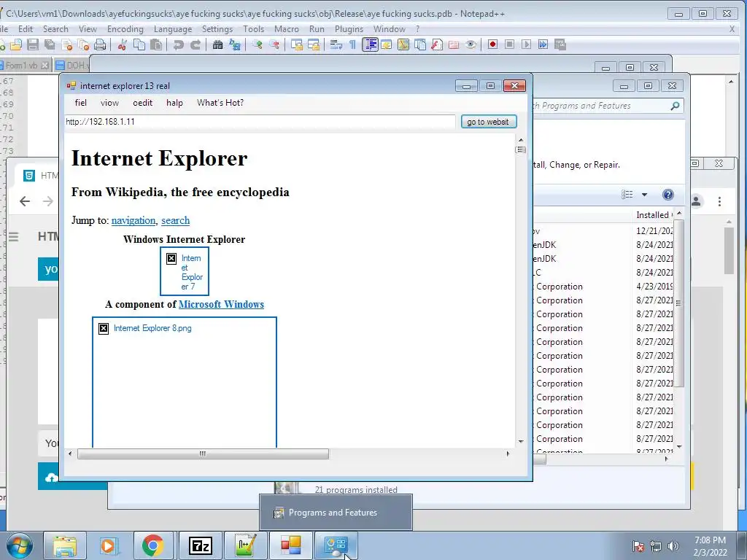Click the volume speaker icon in system tray
Viewport: 747px width, 560px height.
(673, 545)
